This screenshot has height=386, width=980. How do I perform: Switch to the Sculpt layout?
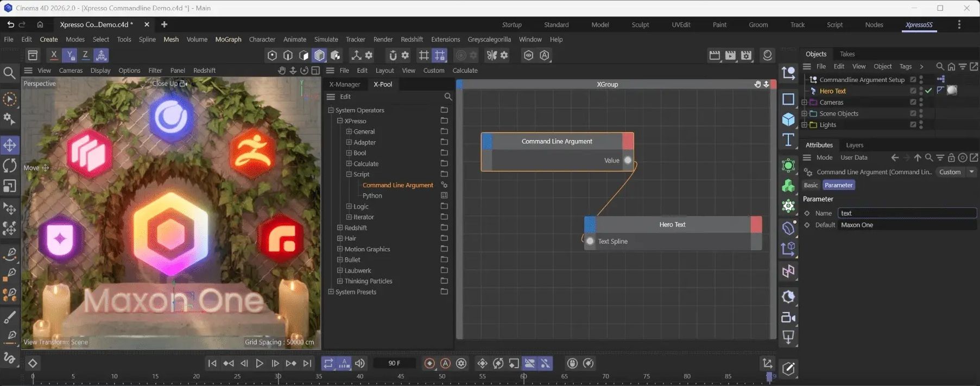point(640,24)
